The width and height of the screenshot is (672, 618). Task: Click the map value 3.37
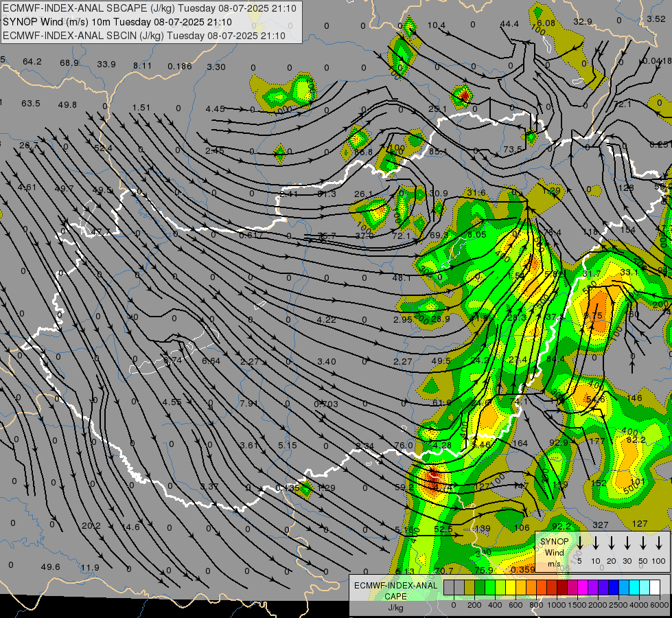(x=209, y=486)
